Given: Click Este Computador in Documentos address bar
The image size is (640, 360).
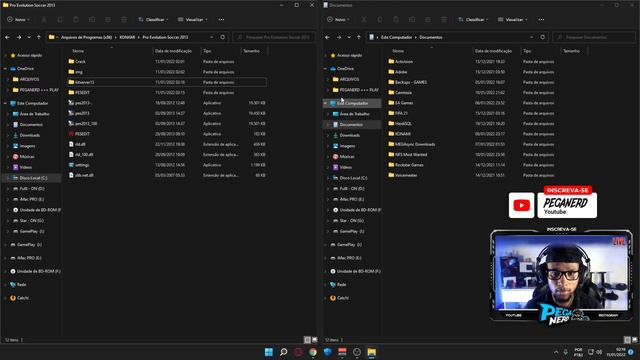Looking at the screenshot, I should tap(396, 37).
